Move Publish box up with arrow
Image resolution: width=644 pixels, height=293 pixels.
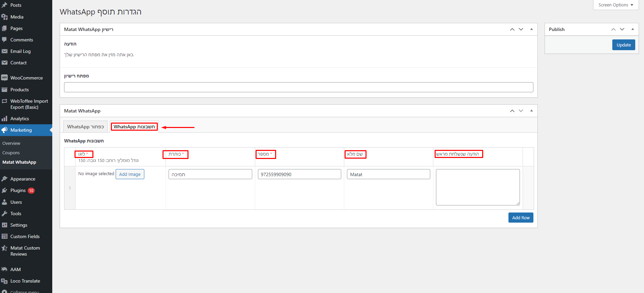613,29
